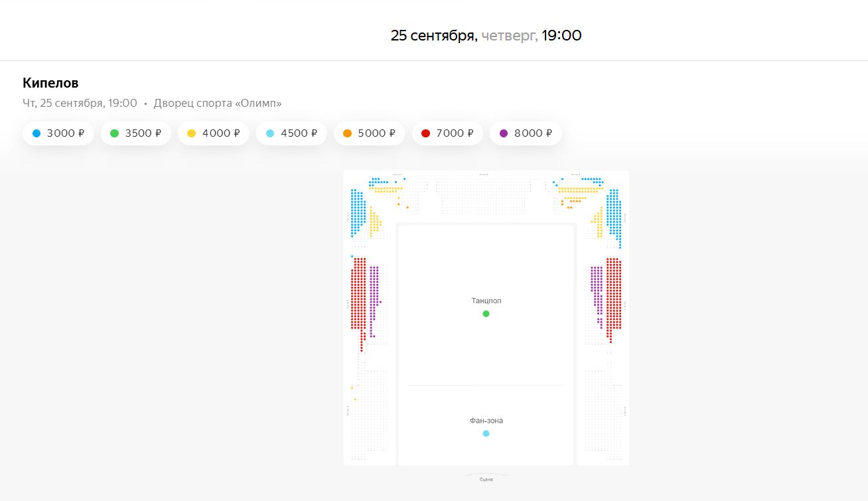
Task: Select a seat in the top-left blue section
Action: (357, 211)
